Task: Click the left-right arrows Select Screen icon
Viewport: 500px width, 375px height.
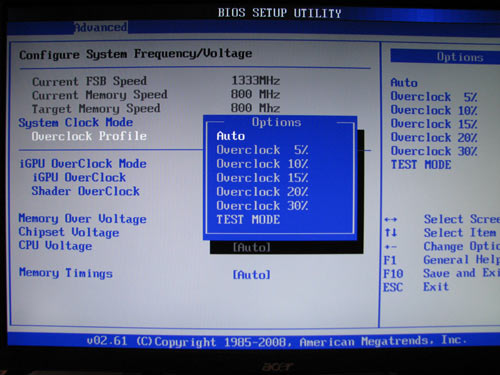Action: point(390,220)
